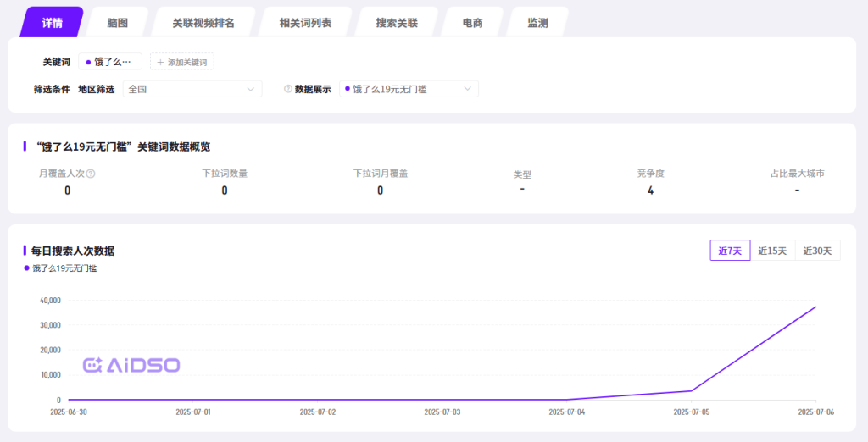Click the 竞争度 label
The image size is (868, 442).
pos(650,173)
